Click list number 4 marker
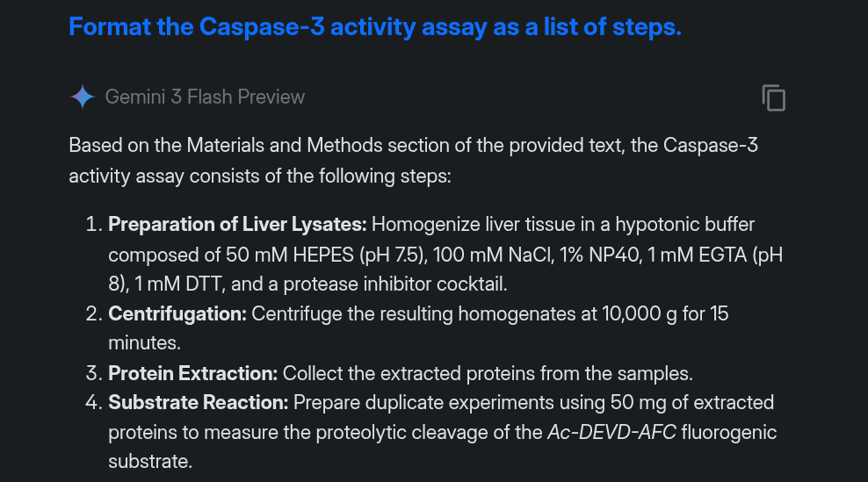 95,403
